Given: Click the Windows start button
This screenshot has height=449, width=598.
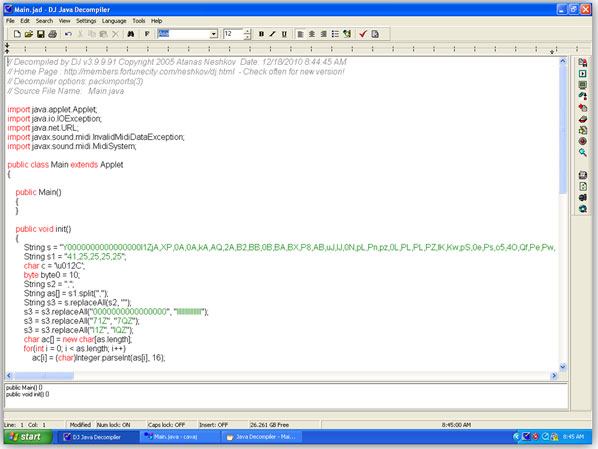Looking at the screenshot, I should pos(28,437).
